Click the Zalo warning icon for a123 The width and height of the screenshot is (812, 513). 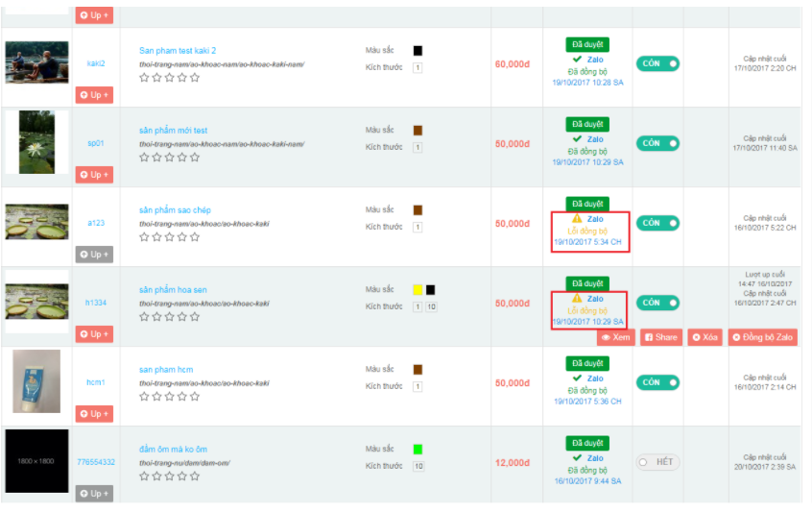point(577,219)
